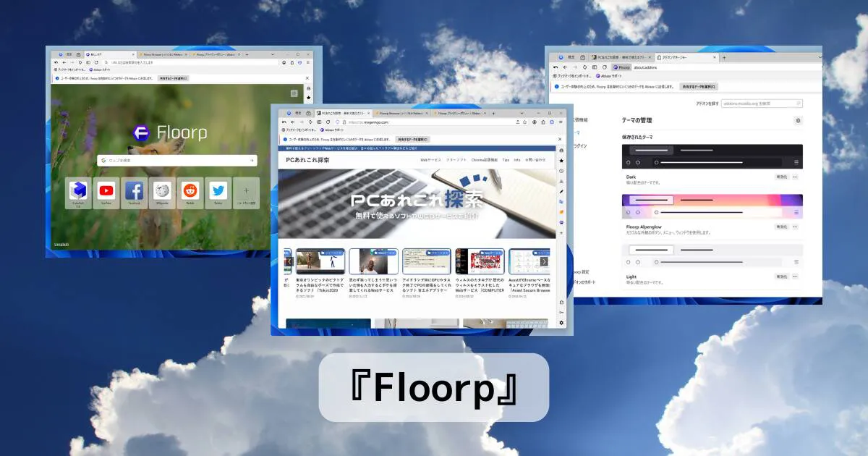Open the Webサービス navigation menu item

click(x=430, y=159)
